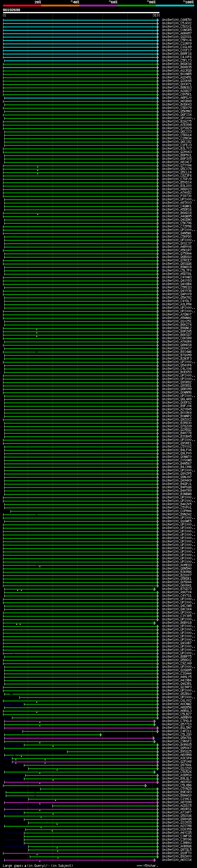Viewport: 197px width, 868px height.
Task: Click the cyan ~100% identity legend segment
Action: click(175, 6)
